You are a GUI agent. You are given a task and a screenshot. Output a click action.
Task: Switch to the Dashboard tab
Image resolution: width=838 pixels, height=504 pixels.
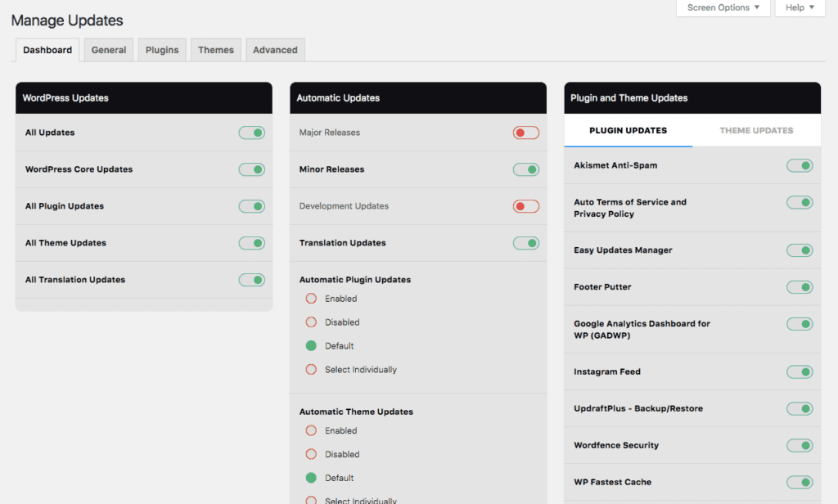click(47, 50)
